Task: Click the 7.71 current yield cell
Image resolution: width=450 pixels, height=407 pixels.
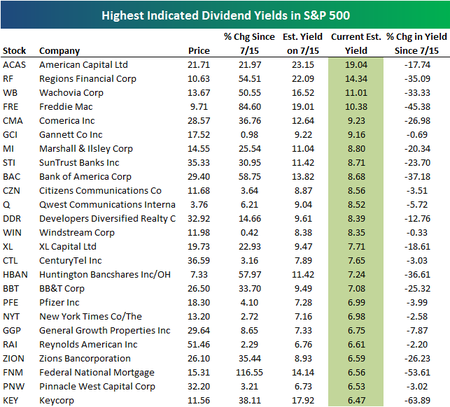Action: point(356,247)
